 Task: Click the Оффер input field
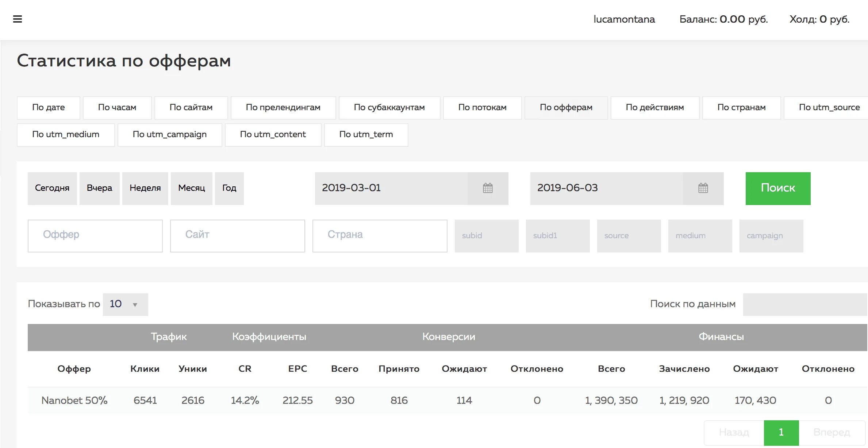[x=96, y=235]
